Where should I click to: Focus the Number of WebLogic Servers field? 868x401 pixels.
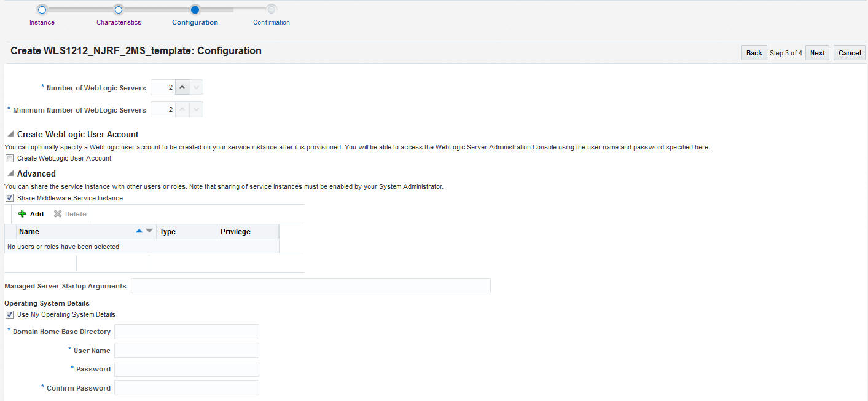click(x=163, y=87)
